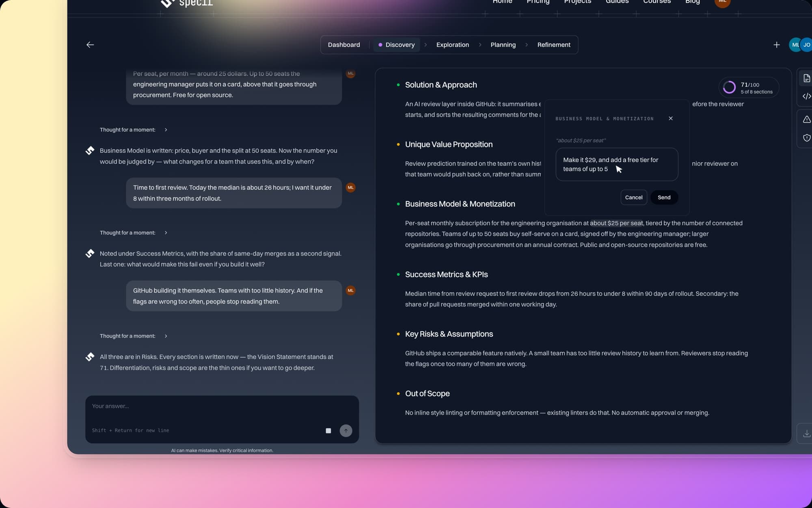This screenshot has height=508, width=812.
Task: Click the stop square icon in answer box
Action: [328, 431]
